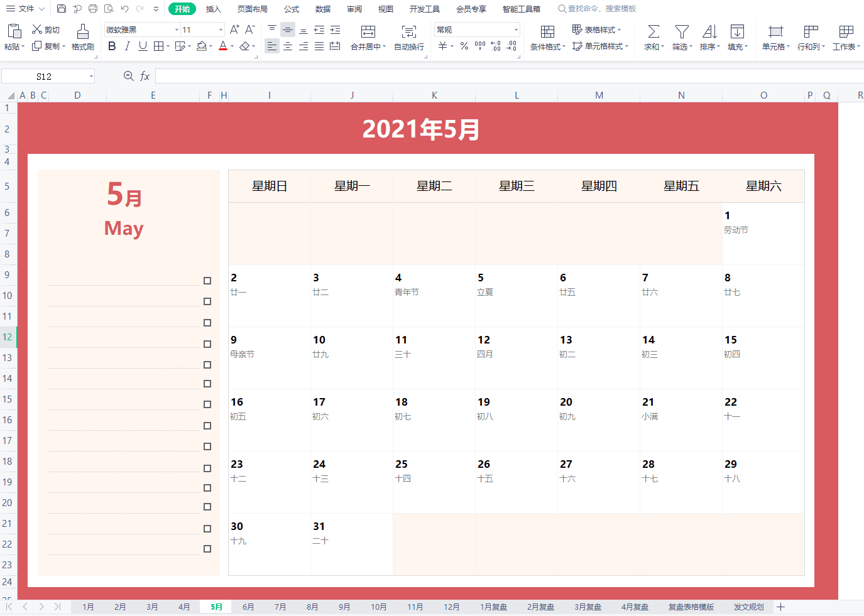This screenshot has height=616, width=864.
Task: Add a new sheet with plus button
Action: coord(780,607)
